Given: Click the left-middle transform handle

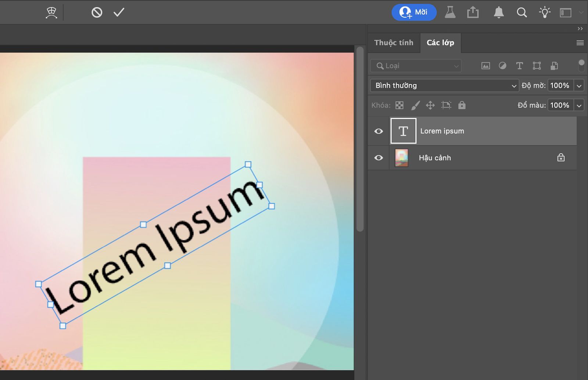Looking at the screenshot, I should pyautogui.click(x=51, y=305).
